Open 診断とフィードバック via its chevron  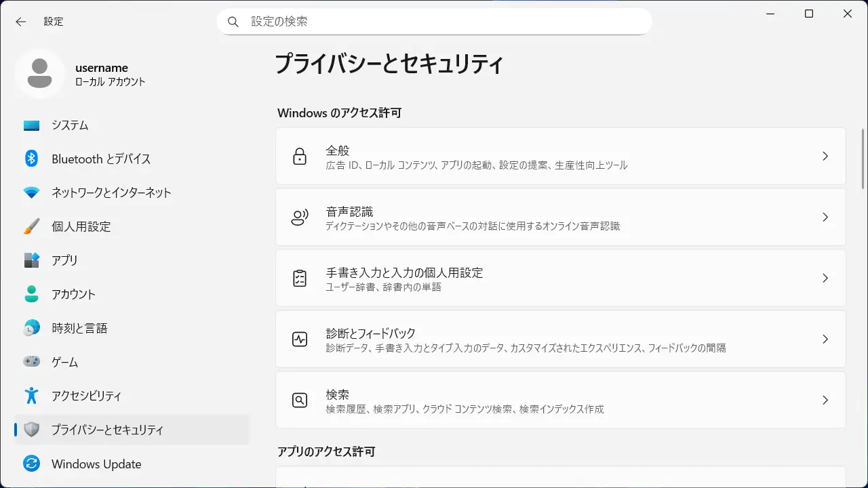pyautogui.click(x=825, y=339)
